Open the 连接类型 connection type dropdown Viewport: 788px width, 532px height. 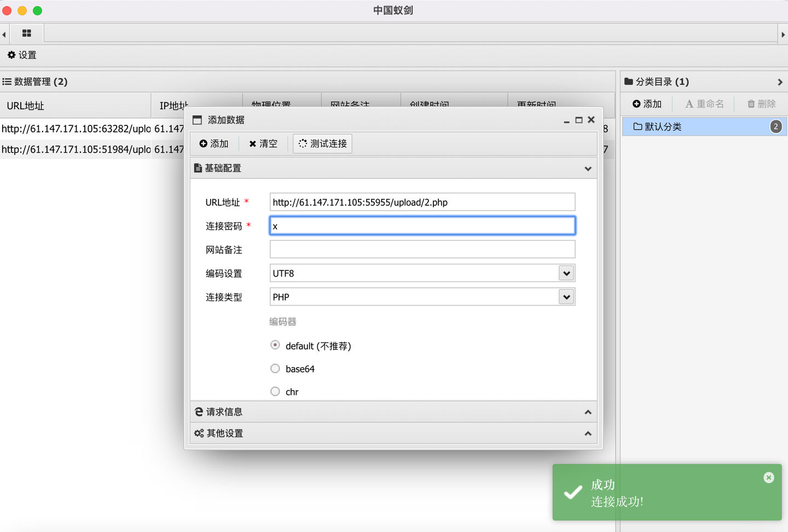pos(566,297)
